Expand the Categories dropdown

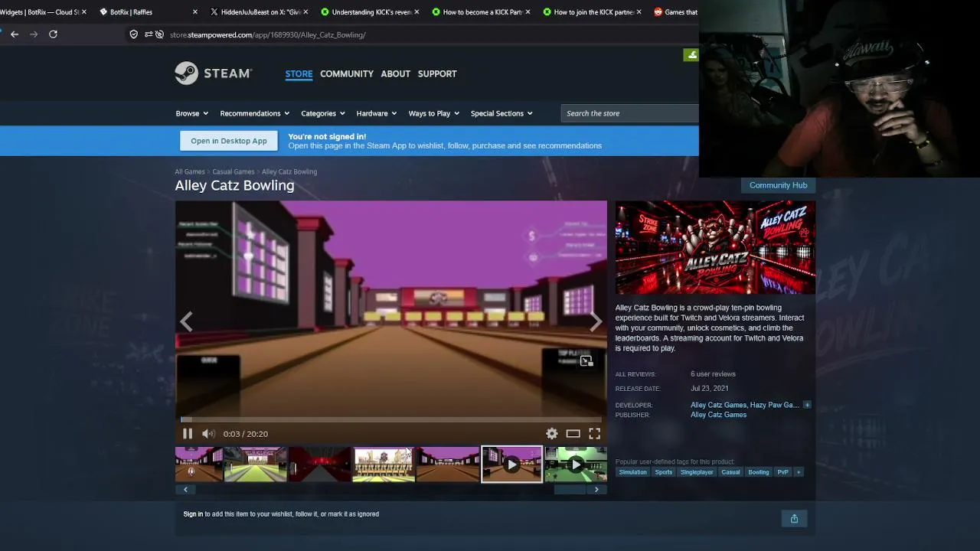[323, 113]
